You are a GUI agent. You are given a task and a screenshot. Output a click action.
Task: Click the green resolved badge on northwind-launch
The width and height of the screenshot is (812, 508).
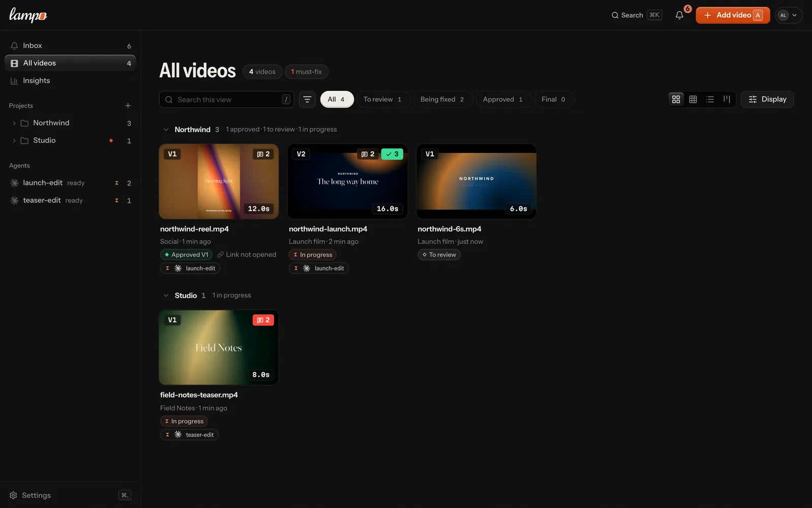point(392,154)
